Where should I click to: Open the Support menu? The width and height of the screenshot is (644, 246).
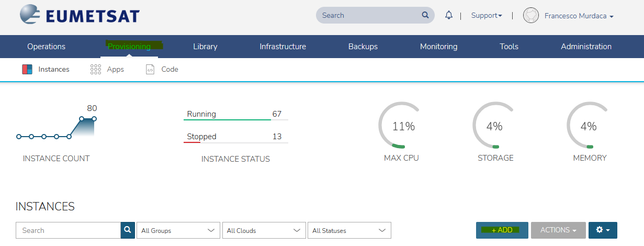pos(486,16)
